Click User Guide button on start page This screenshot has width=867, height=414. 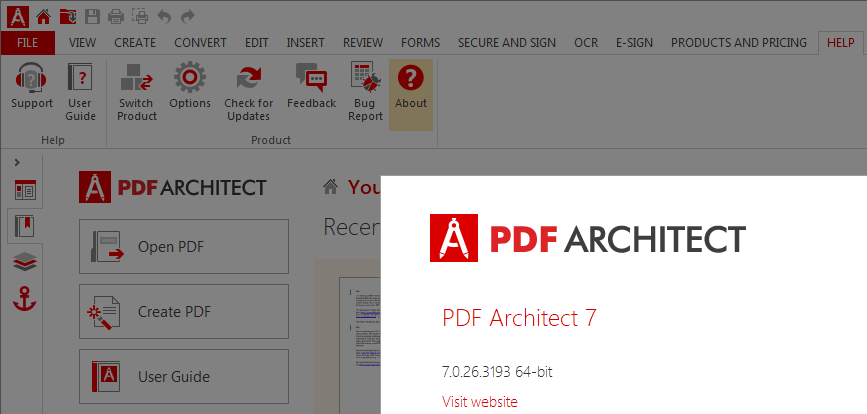click(x=184, y=376)
